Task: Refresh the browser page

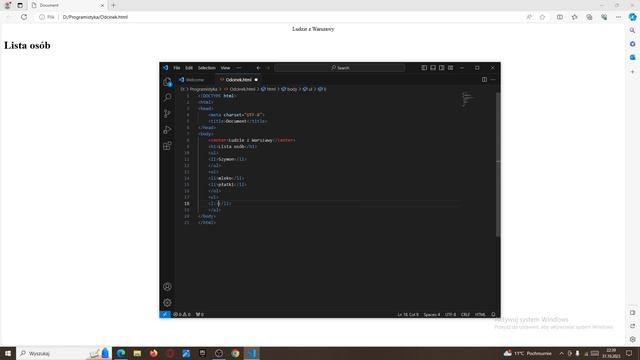Action: [24, 17]
